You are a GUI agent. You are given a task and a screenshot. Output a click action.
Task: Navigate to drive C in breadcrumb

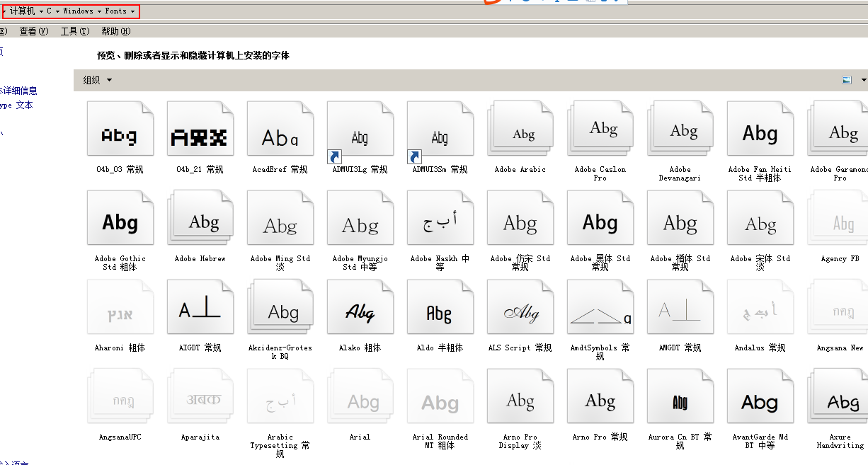click(x=50, y=11)
